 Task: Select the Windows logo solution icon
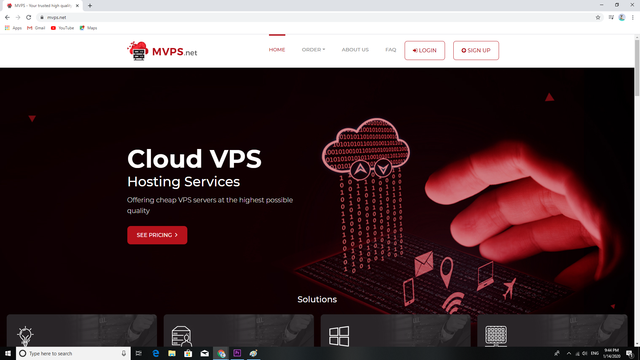pyautogui.click(x=339, y=336)
